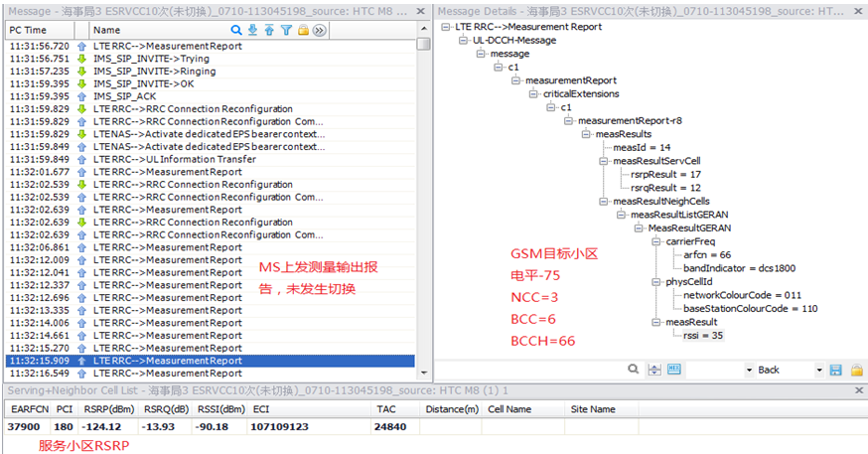Screen dimensions: 868x454
Task: Sort messages by PC Time column header
Action: (28, 31)
